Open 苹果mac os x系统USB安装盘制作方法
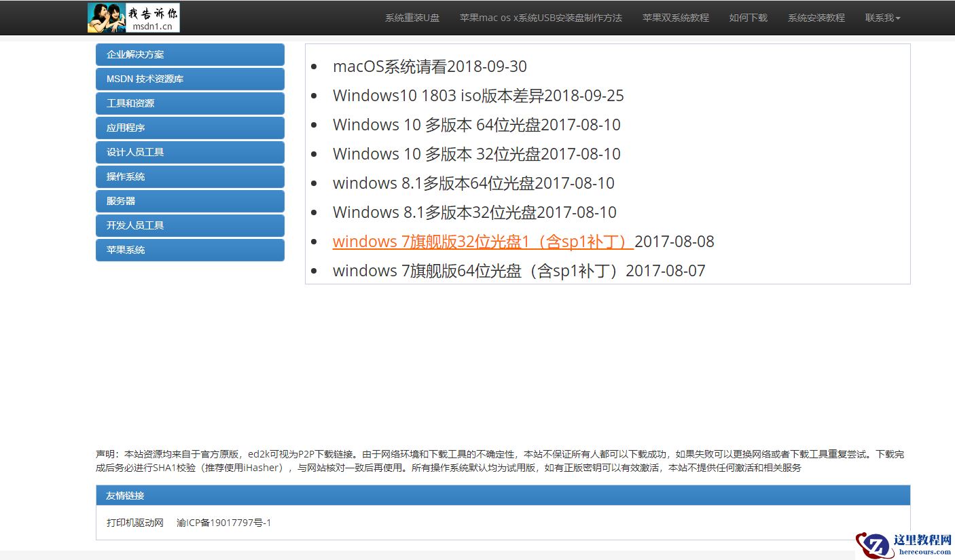This screenshot has height=560, width=955. [x=540, y=18]
